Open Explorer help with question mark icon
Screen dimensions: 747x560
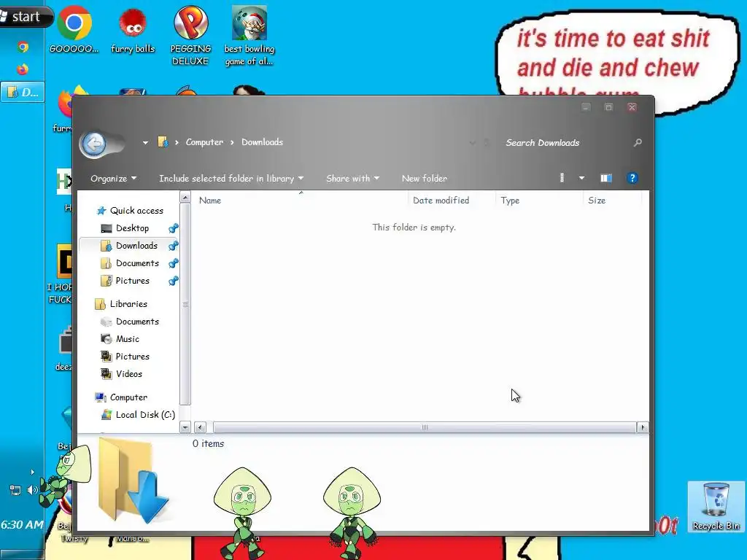point(632,178)
